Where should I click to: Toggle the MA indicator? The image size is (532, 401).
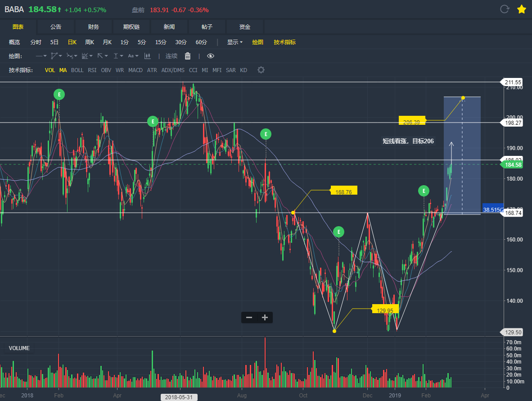click(63, 70)
